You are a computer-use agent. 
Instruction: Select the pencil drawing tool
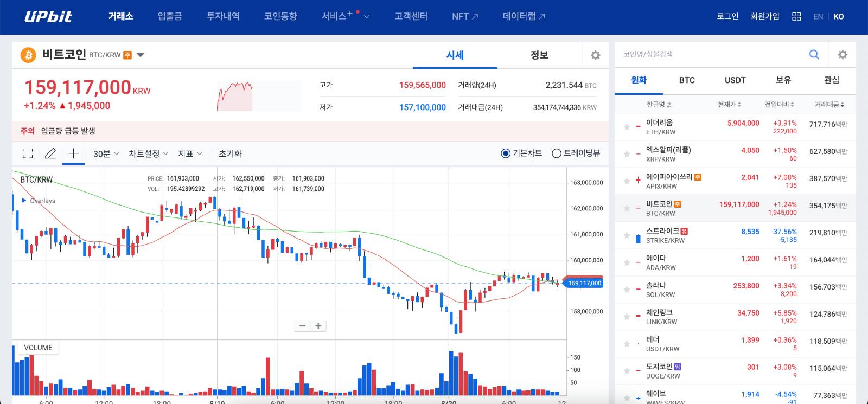(x=50, y=153)
